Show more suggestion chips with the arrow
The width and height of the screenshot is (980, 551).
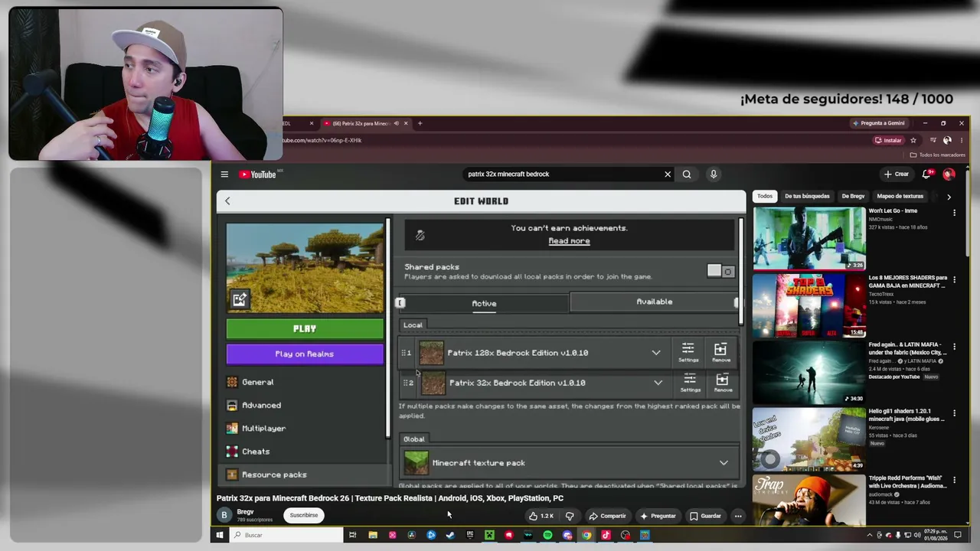click(949, 197)
